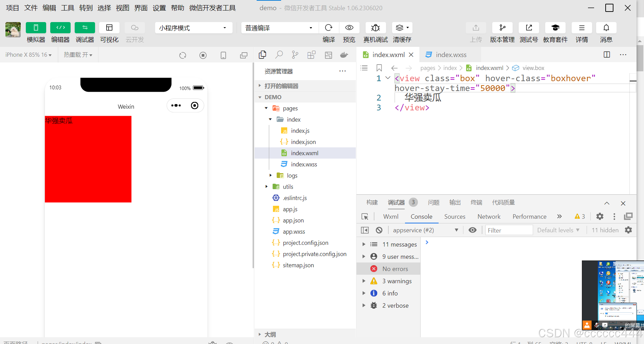Open the test account icon
The width and height of the screenshot is (644, 344).
529,28
